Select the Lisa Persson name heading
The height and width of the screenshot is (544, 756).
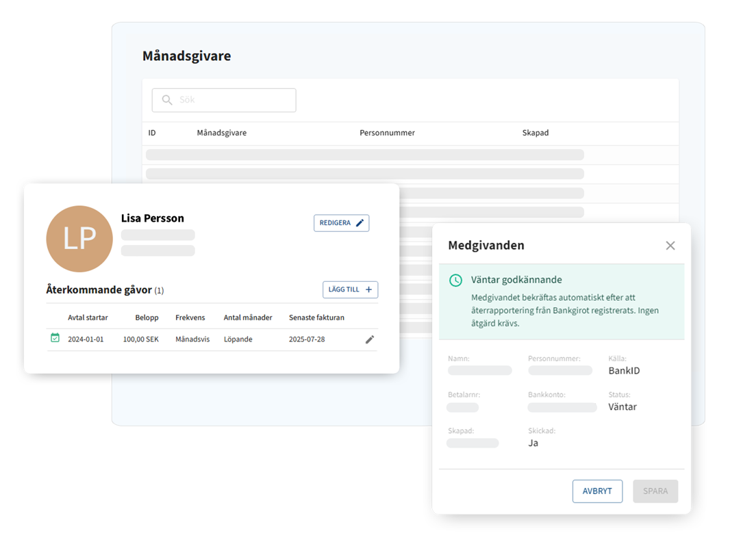tap(153, 218)
